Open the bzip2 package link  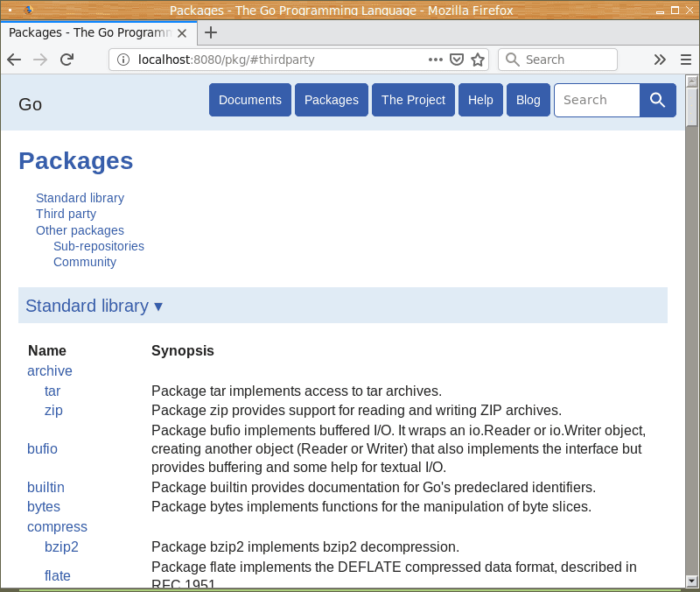(61, 546)
